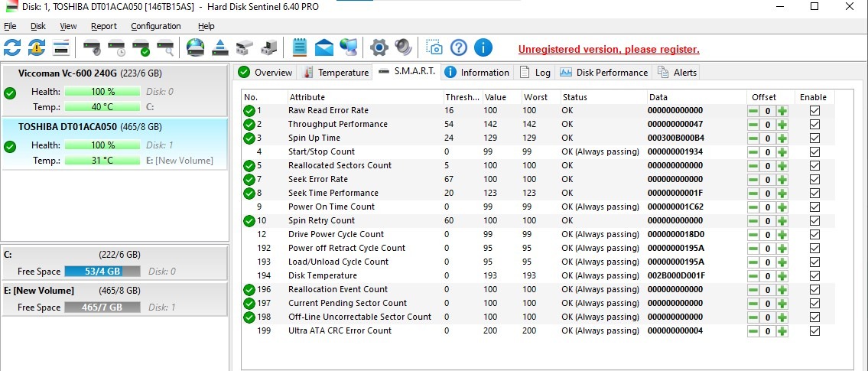The image size is (868, 371).
Task: Open the gear configuration icon
Action: pyautogui.click(x=379, y=47)
